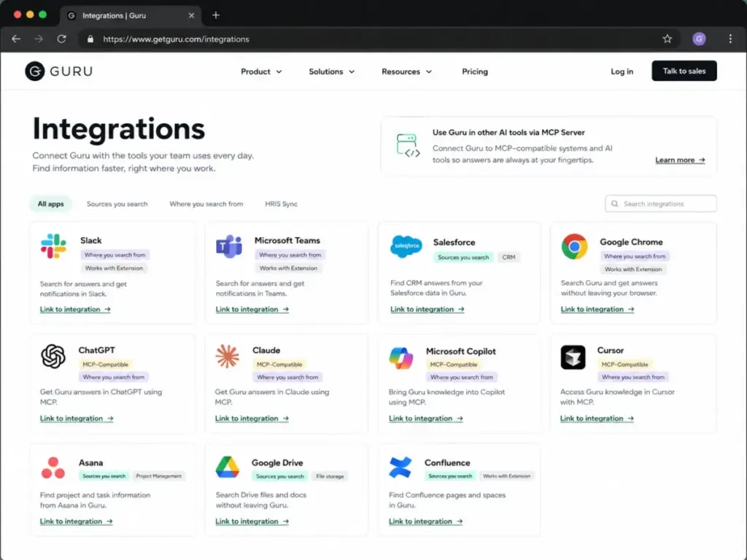Open the Salesforce Link to integration
This screenshot has height=560, width=747.
(x=427, y=309)
